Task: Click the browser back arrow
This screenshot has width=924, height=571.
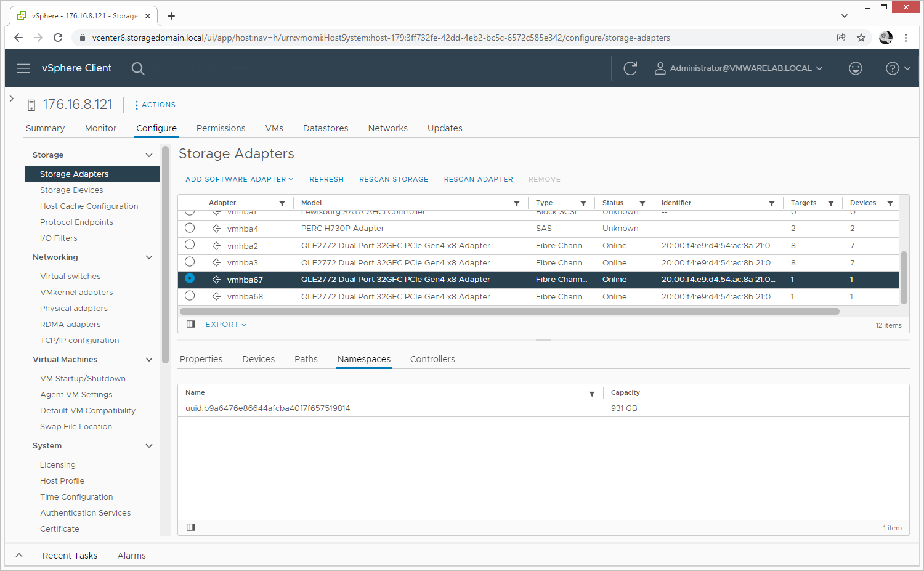Action: click(x=18, y=38)
